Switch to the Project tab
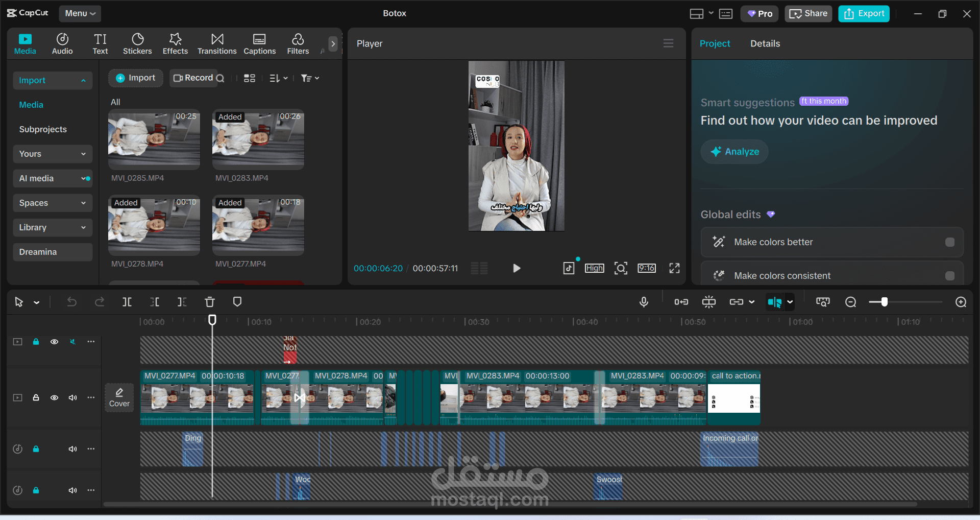Image resolution: width=980 pixels, height=520 pixels. (715, 43)
